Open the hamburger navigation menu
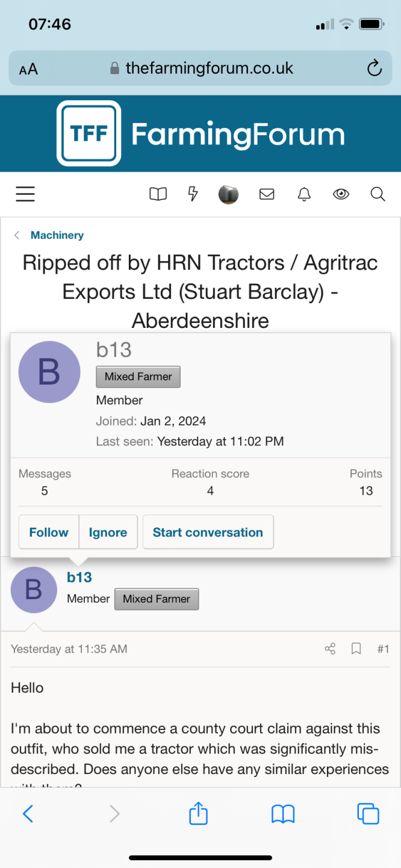 coord(25,194)
